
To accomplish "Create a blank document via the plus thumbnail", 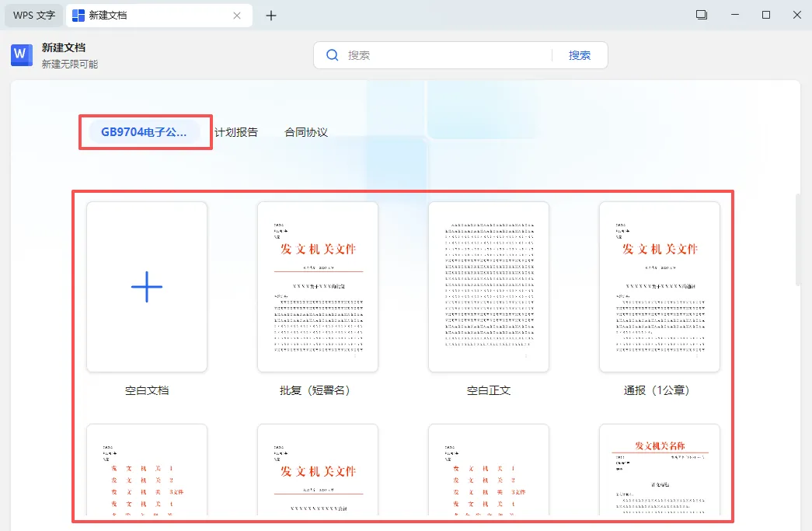I will point(147,286).
